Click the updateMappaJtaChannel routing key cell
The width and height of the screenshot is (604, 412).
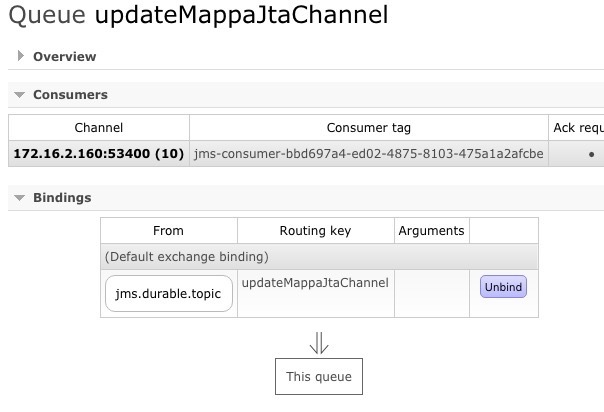point(315,283)
